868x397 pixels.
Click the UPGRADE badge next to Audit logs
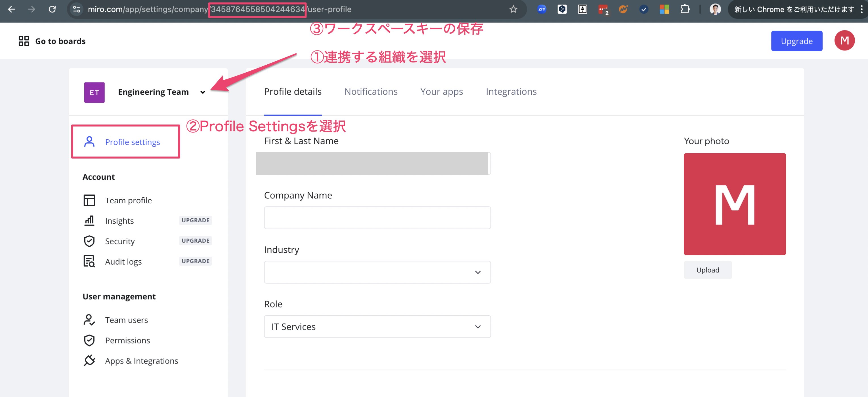pyautogui.click(x=196, y=261)
